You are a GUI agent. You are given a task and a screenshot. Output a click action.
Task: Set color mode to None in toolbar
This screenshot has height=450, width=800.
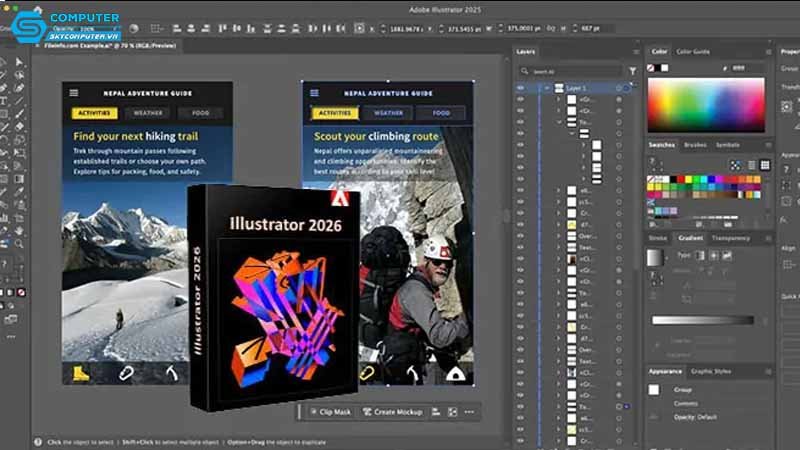21,292
